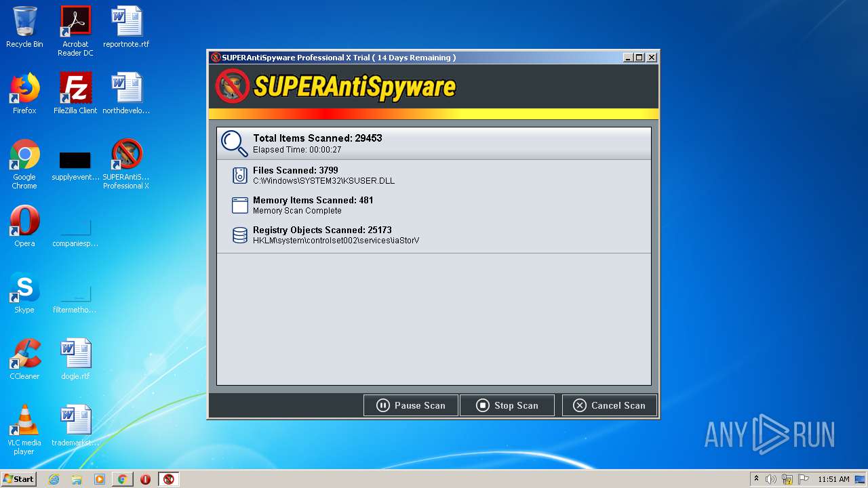
Task: Click the database icon beside Registry Objects Scanned
Action: [239, 235]
